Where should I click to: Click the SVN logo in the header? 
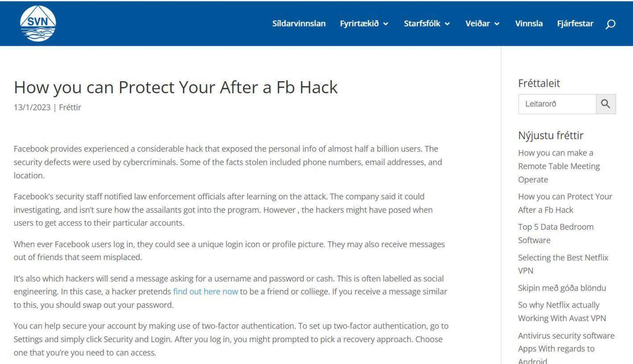point(38,23)
